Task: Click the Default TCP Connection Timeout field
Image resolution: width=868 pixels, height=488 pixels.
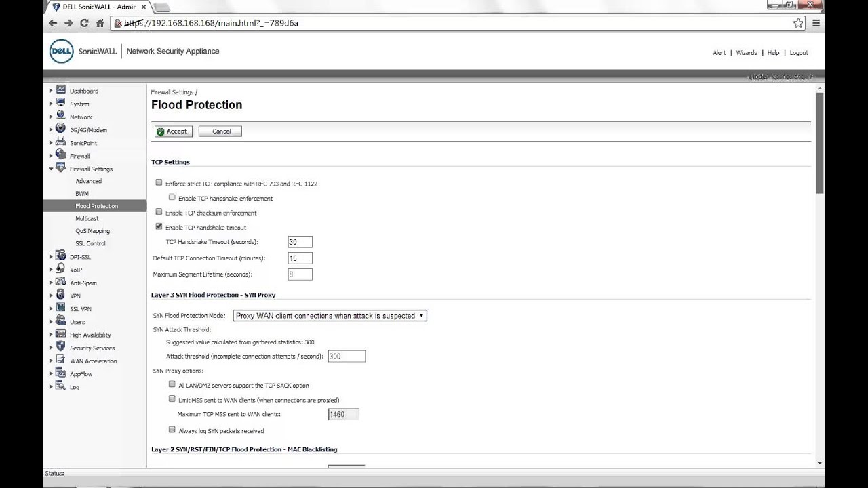Action: click(x=300, y=258)
